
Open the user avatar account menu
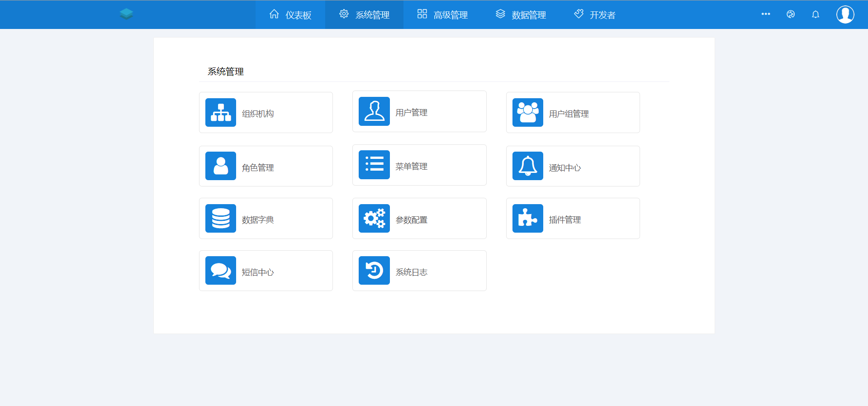coord(845,14)
